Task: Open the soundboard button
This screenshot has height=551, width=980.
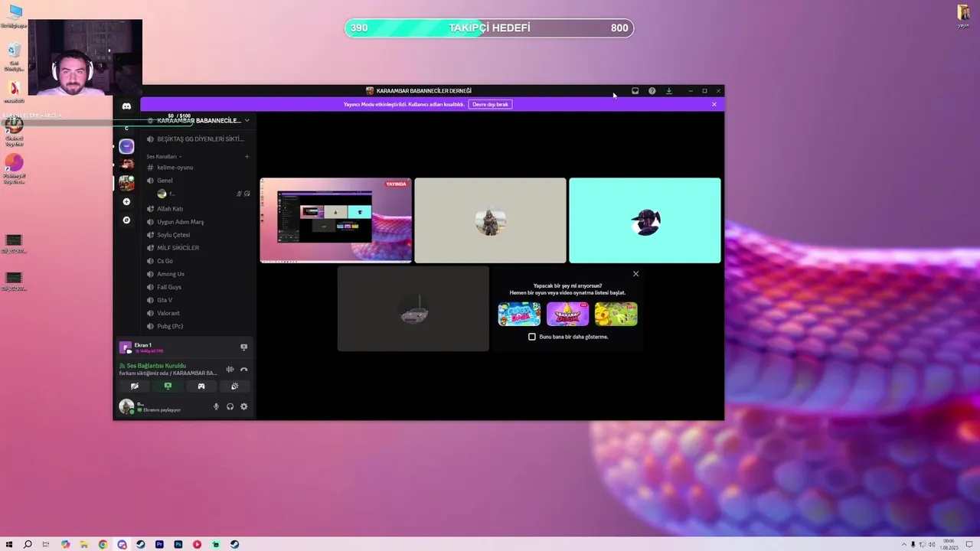Action: [x=235, y=386]
